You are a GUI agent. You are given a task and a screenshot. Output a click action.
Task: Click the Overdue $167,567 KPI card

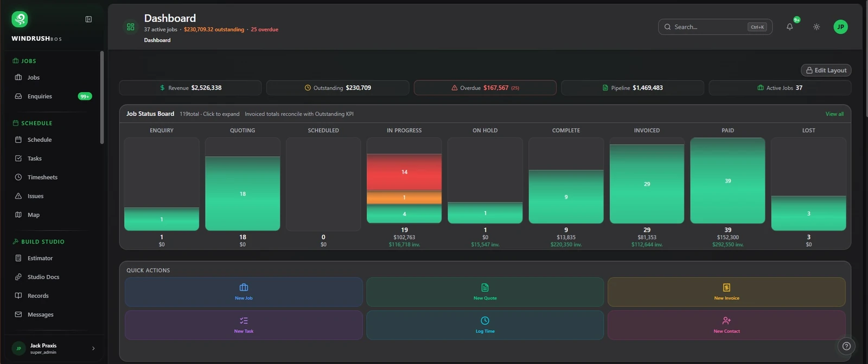[x=485, y=88]
